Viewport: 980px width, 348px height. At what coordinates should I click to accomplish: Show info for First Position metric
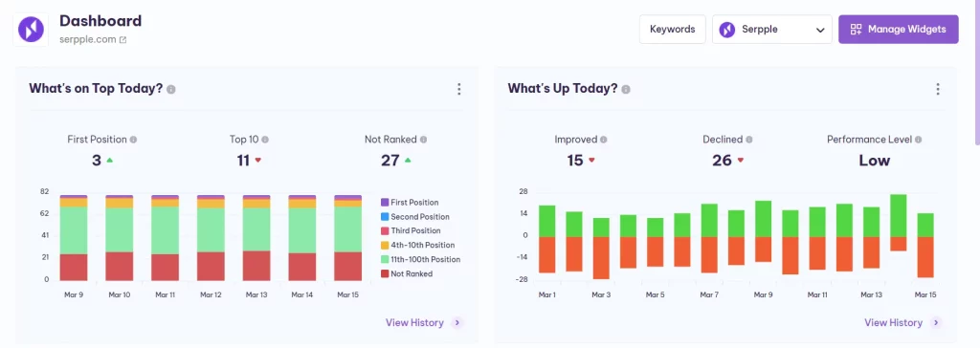133,140
